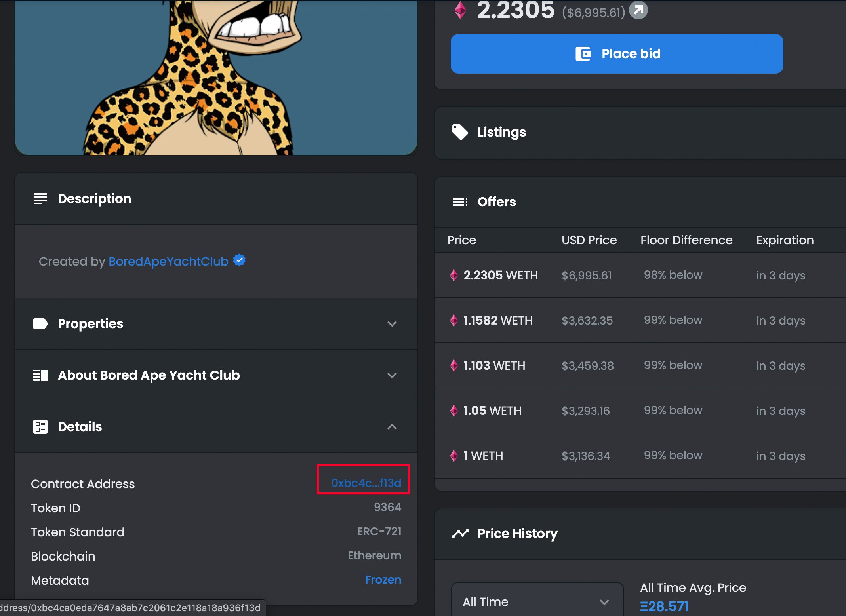Click the verified badge next to BoredApeYachtClub
Screen dimensions: 846x616
239,260
